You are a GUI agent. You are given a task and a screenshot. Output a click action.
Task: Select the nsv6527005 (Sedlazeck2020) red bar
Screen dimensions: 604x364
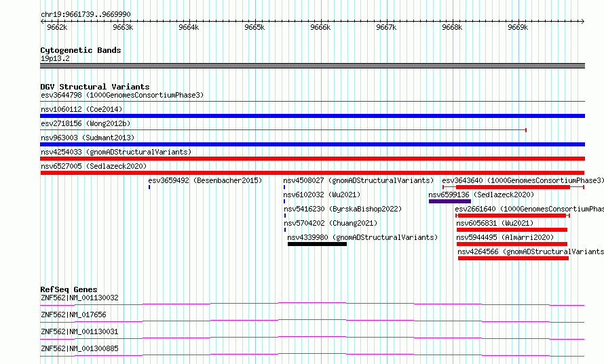click(312, 173)
